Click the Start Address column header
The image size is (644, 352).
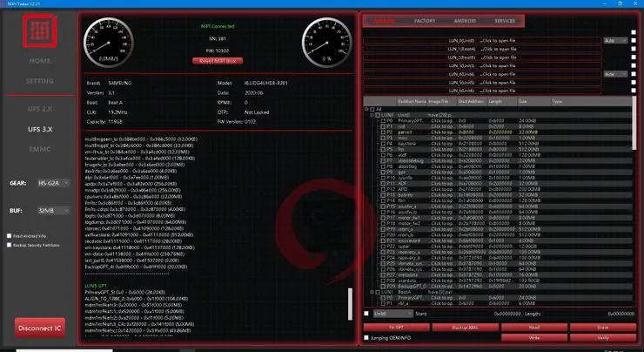tap(472, 101)
